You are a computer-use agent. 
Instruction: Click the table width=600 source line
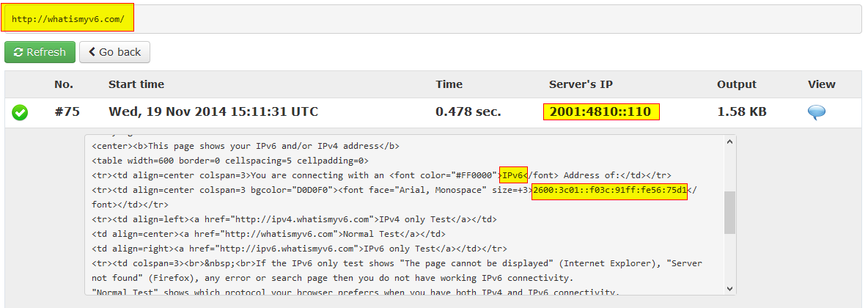tap(230, 161)
